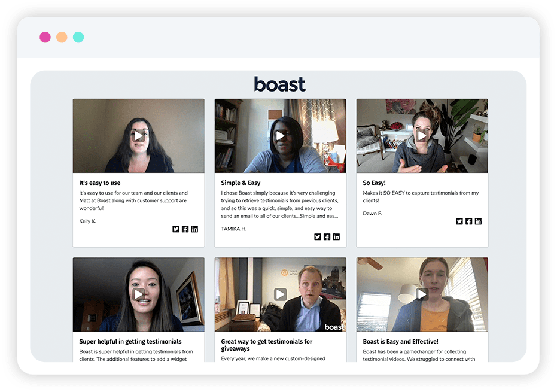Share TAMIKA H.'s testimonial on Facebook

[327, 237]
